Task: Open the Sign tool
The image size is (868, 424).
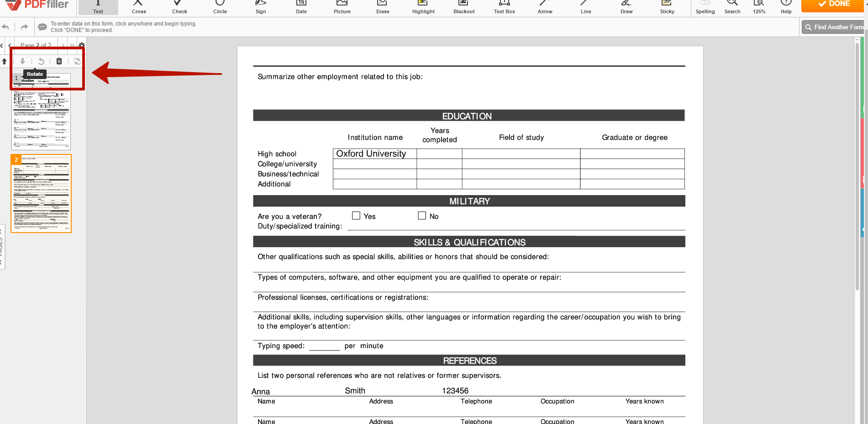Action: (x=261, y=7)
